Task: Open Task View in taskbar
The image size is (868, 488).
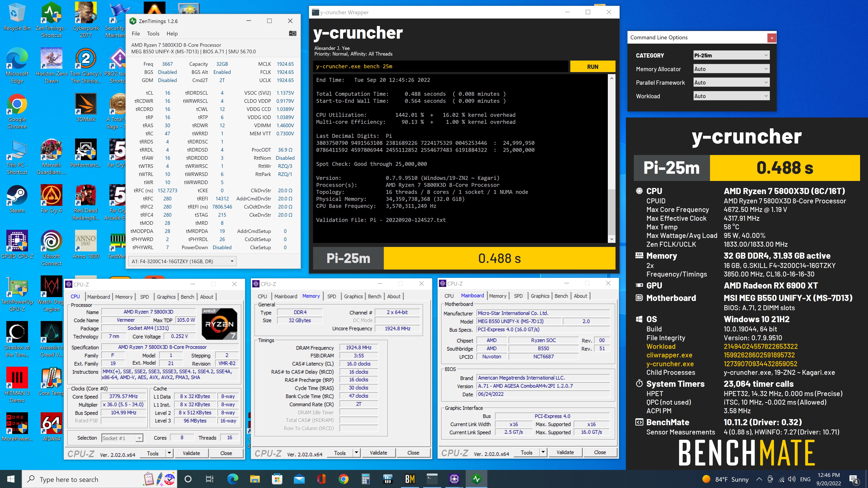Action: tap(210, 479)
